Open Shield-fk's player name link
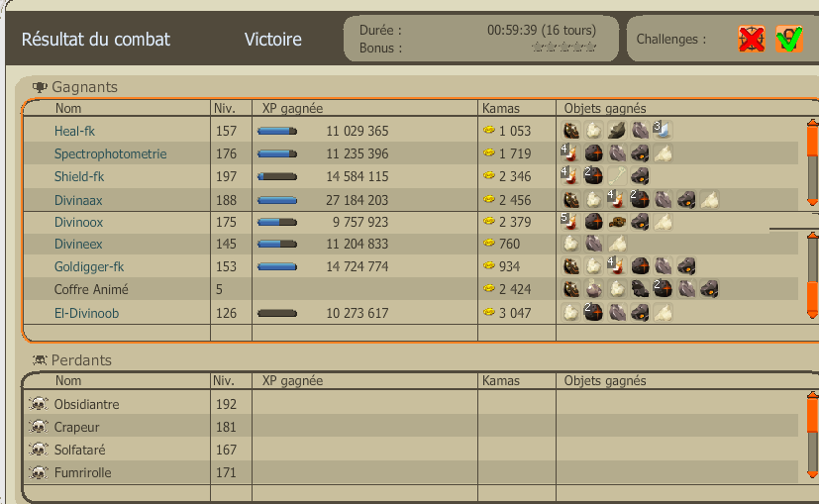819x504 pixels. [79, 176]
